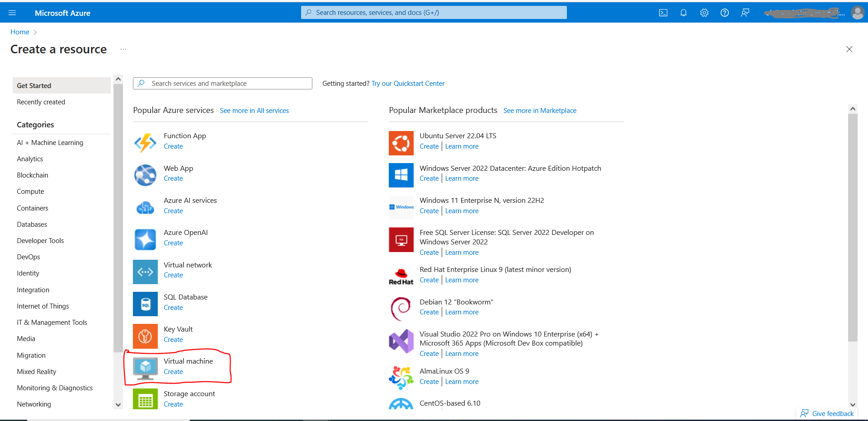
Task: Click the Windows 11 Enterprise logo
Action: [x=401, y=207]
